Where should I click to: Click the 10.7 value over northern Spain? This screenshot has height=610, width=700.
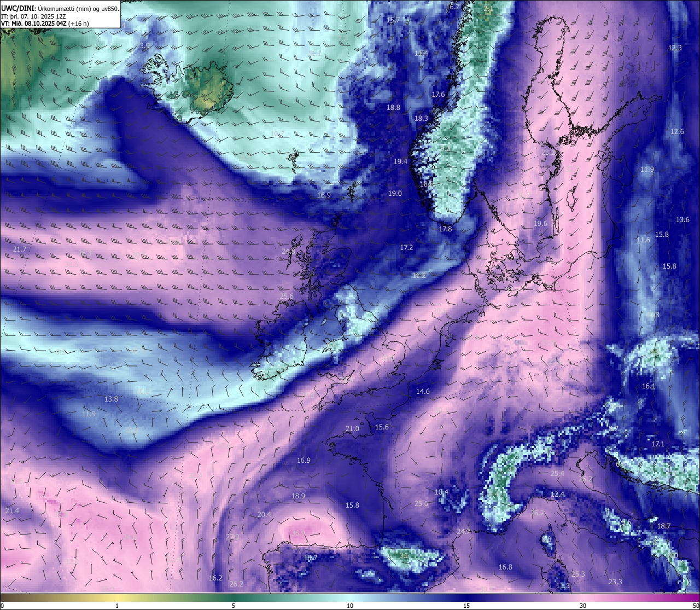311,558
